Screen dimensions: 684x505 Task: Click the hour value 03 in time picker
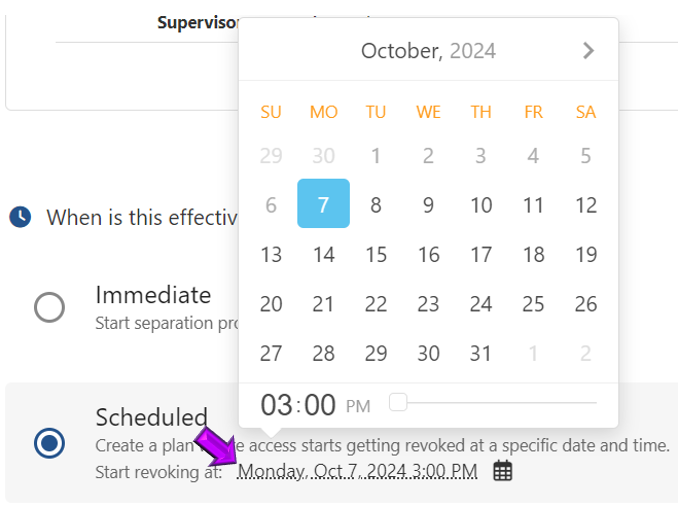pos(277,405)
